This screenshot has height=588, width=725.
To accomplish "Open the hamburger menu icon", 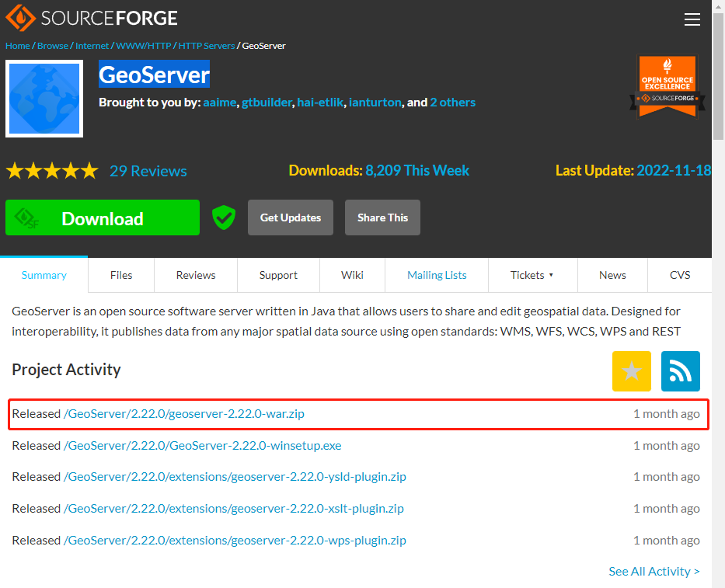I will point(692,19).
